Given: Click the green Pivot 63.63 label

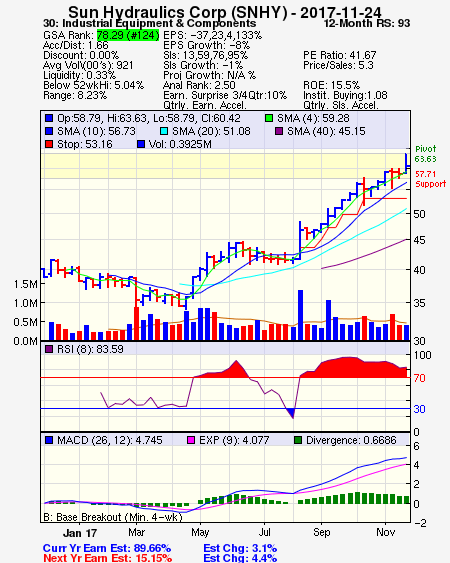Looking at the screenshot, I should tap(426, 154).
